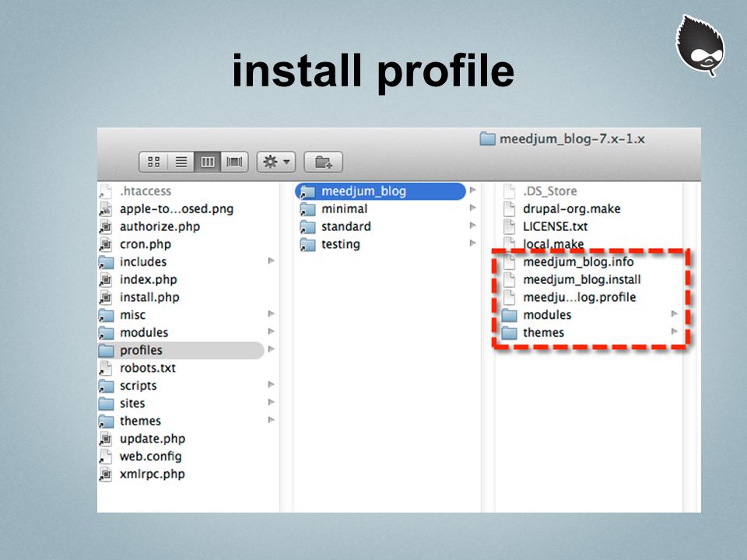Click the Drupal drop logo on slide
Screen dimensions: 747x560
[700, 46]
